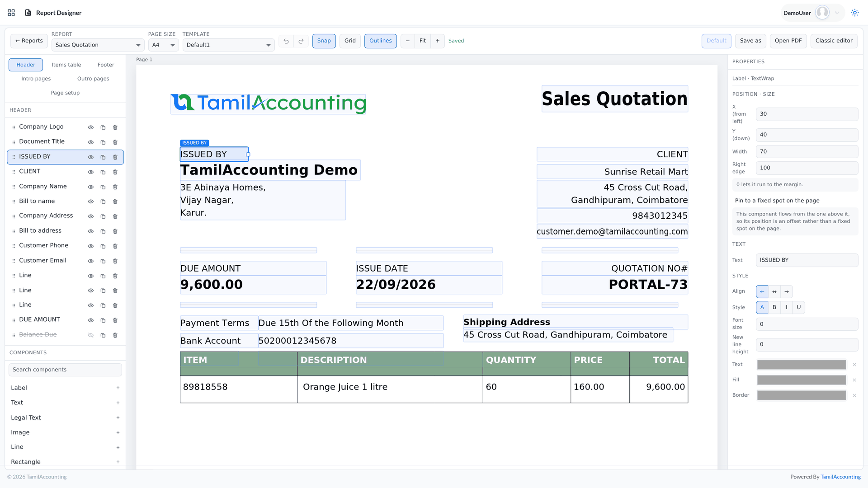Toggle the Snap option
This screenshot has width=868, height=488.
click(324, 41)
